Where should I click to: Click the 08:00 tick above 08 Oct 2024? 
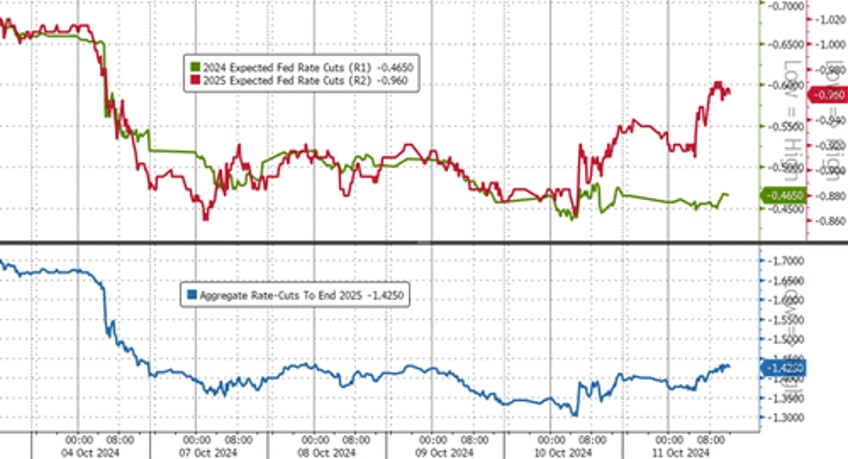[356, 440]
